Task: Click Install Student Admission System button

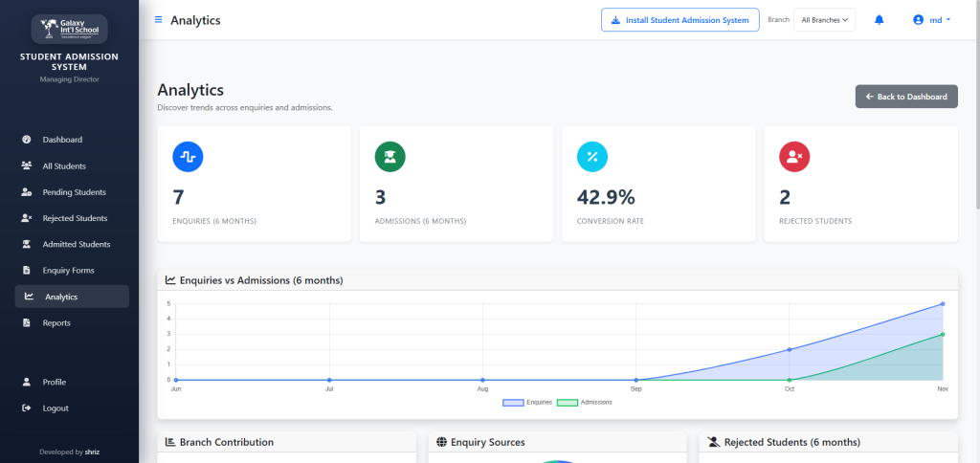Action: (679, 20)
